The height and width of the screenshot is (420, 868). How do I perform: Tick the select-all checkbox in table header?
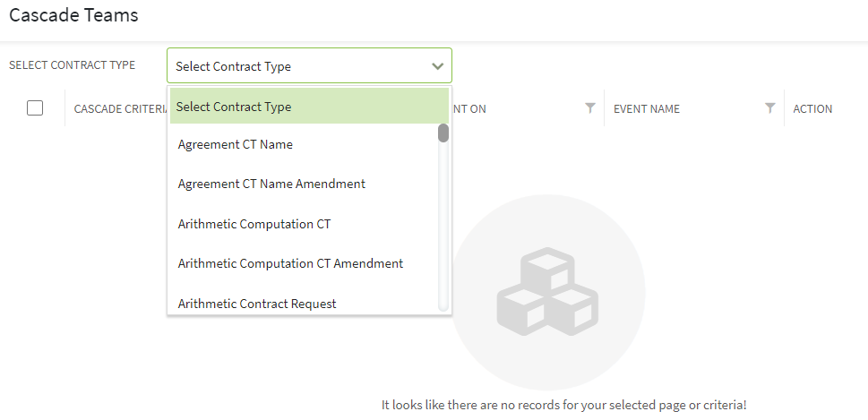35,108
